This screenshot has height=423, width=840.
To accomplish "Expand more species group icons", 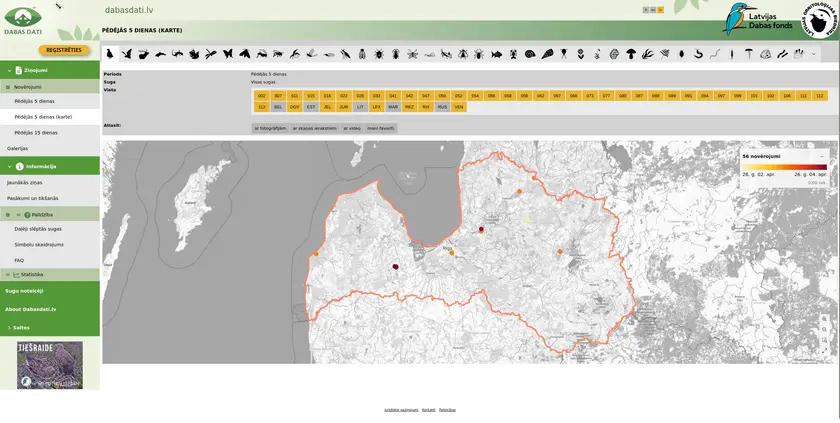I will pos(813,54).
